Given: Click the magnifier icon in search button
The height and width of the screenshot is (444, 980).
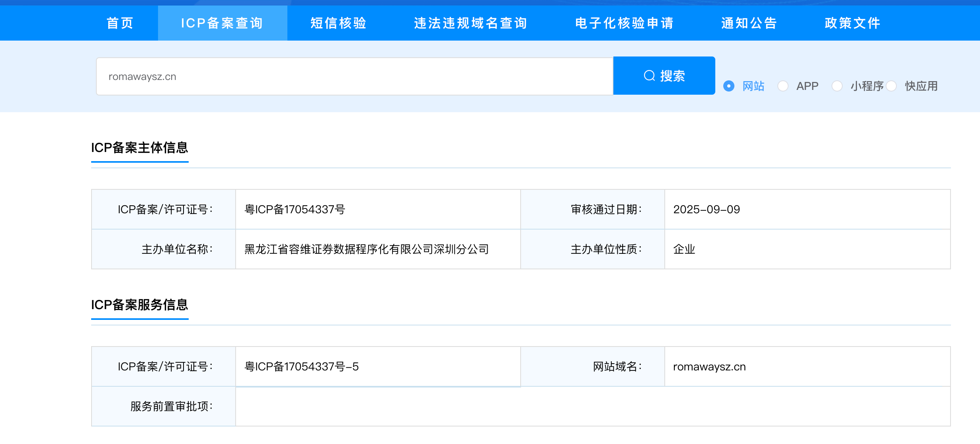Looking at the screenshot, I should pyautogui.click(x=649, y=76).
